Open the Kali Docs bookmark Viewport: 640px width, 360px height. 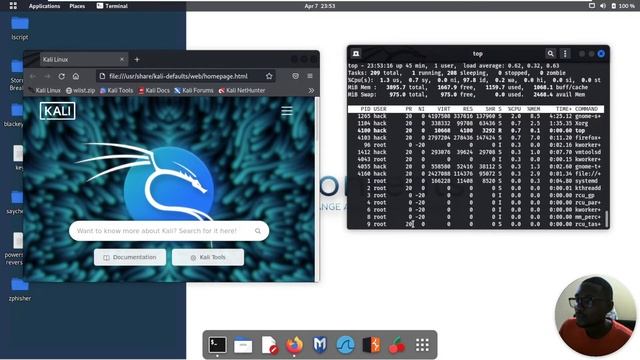(154, 91)
